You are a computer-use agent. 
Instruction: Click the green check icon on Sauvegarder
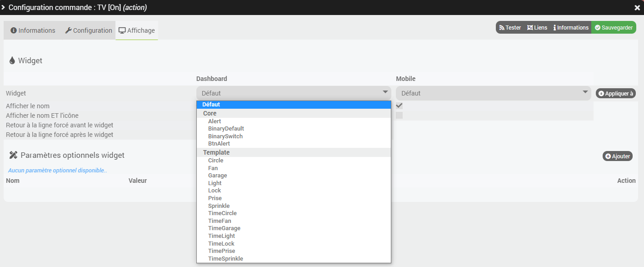click(598, 27)
